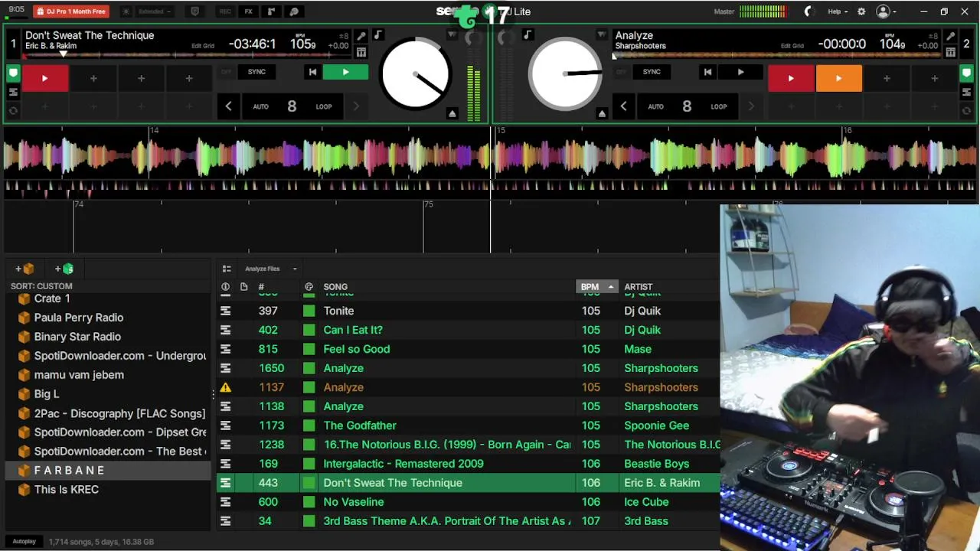Screen dimensions: 980x551
Task: Sort by ARTIST column header
Action: pos(638,287)
